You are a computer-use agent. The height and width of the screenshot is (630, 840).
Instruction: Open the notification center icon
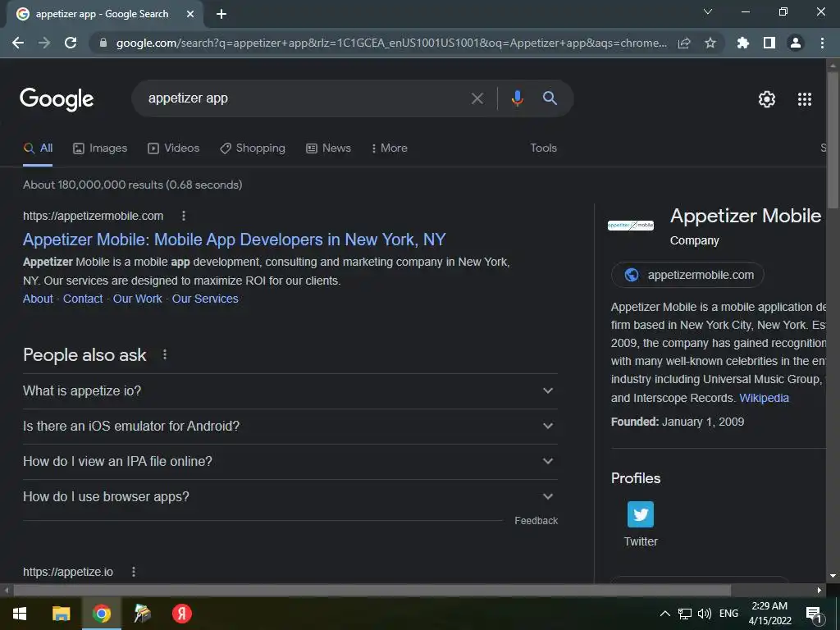coord(814,614)
